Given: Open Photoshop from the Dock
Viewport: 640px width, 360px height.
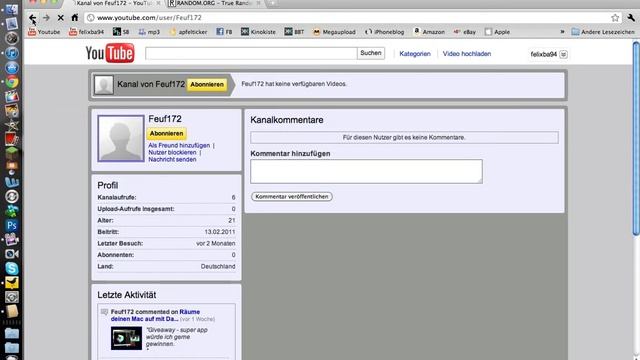Looking at the screenshot, I should point(11,225).
